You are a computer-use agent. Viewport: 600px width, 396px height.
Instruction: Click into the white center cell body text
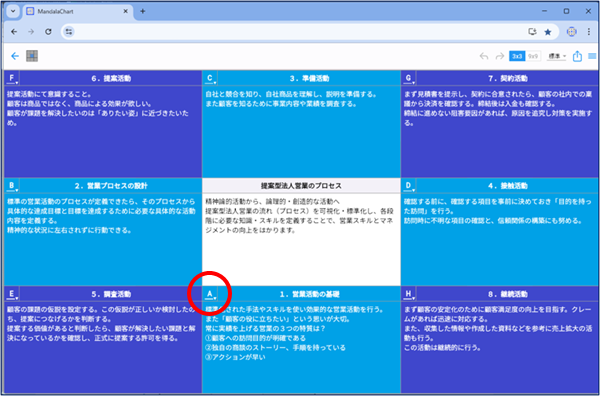tap(301, 239)
